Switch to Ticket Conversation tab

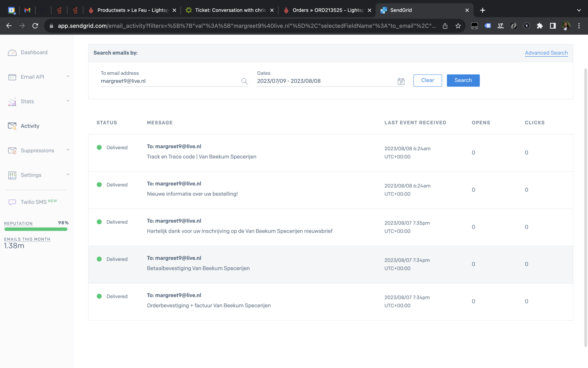(230, 10)
